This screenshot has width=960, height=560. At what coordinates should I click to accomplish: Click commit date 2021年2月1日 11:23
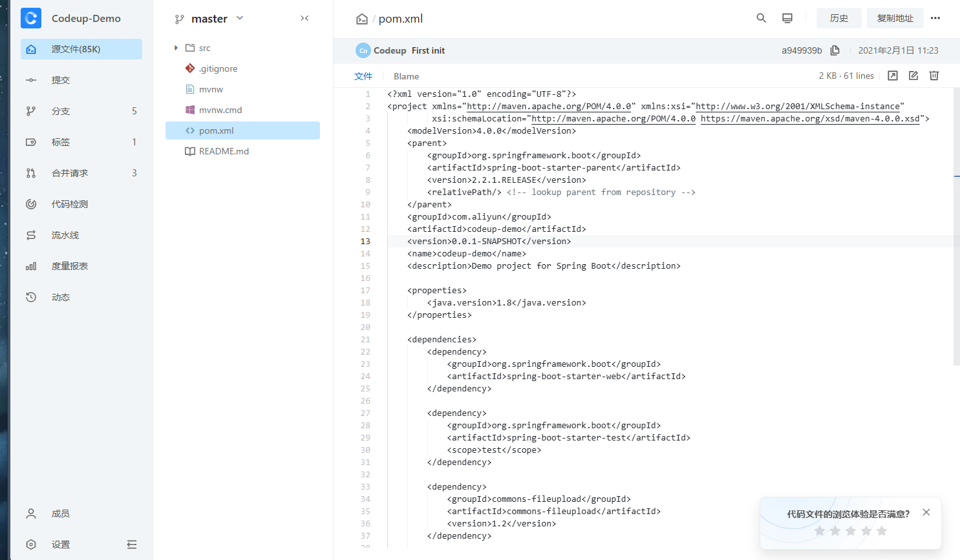click(898, 50)
